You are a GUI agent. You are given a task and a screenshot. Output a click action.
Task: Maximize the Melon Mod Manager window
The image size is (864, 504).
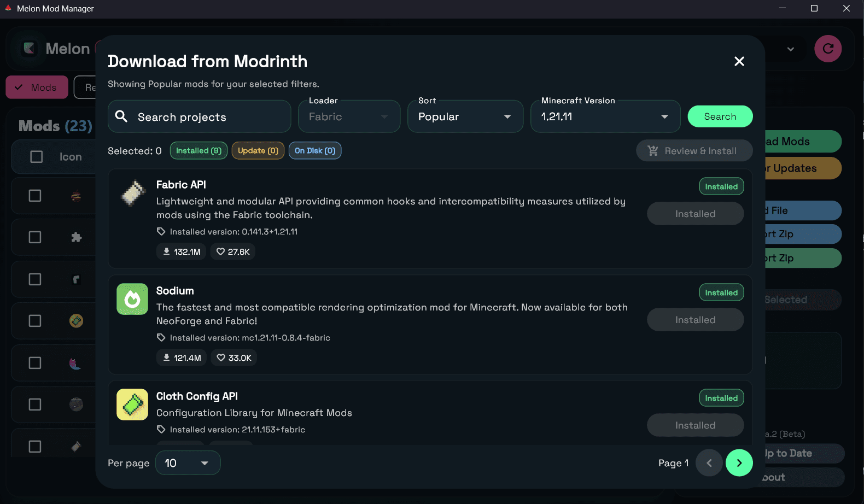click(814, 8)
